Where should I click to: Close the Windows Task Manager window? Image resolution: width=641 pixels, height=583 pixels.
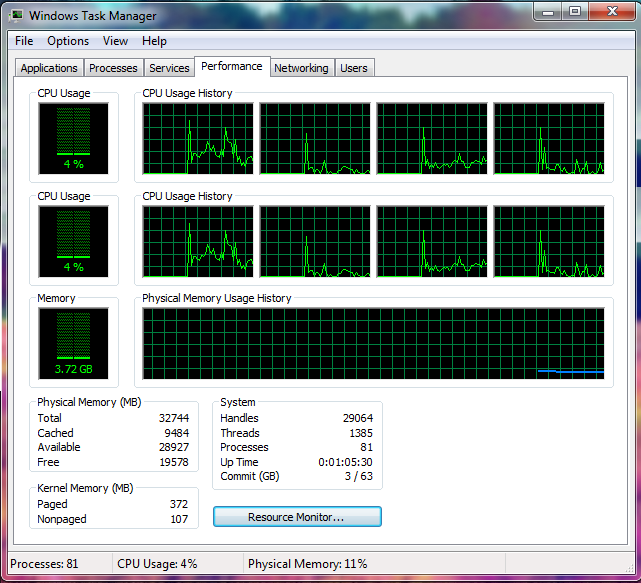click(x=610, y=12)
